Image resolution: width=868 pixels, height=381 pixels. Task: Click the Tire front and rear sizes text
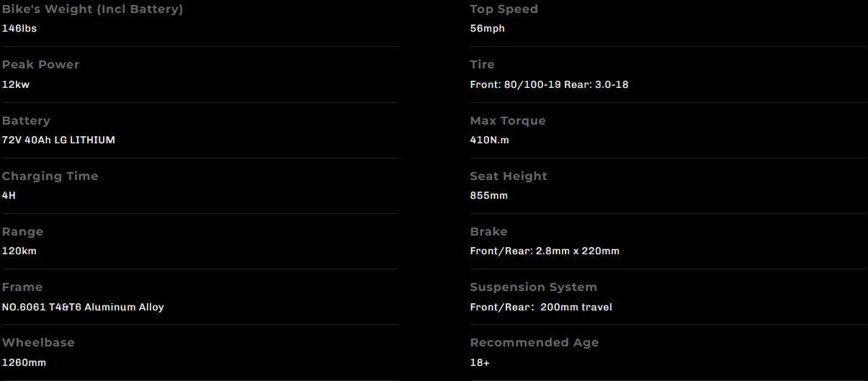(x=549, y=84)
